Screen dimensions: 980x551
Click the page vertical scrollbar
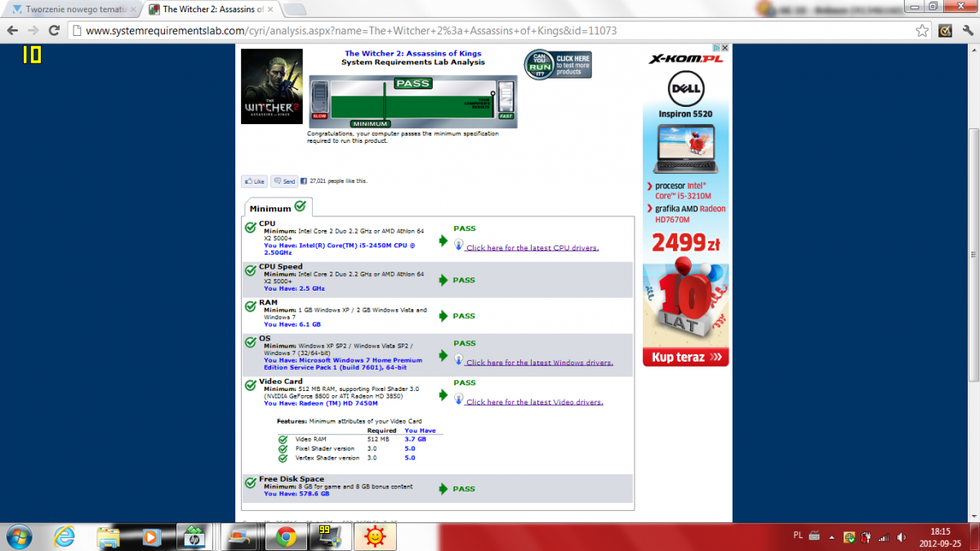[x=973, y=253]
